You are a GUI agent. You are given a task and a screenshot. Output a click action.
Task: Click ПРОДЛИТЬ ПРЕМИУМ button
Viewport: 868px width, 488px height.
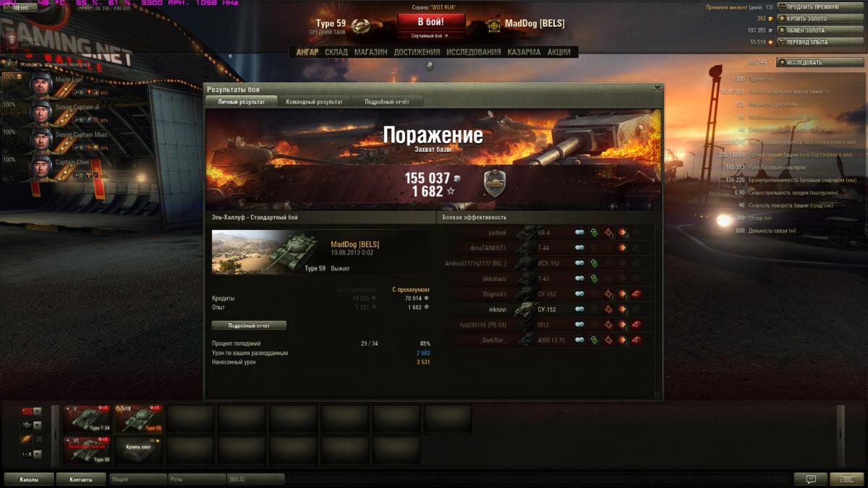pos(820,7)
